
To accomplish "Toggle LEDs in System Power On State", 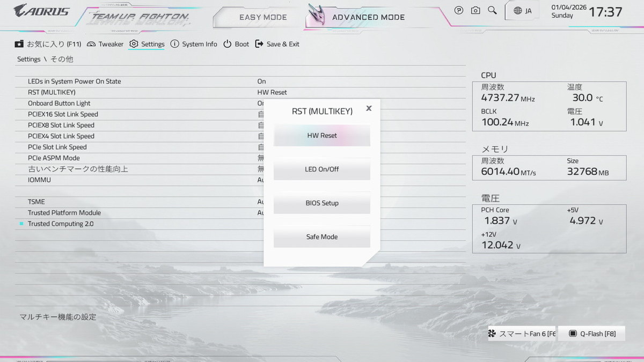I will click(x=261, y=82).
